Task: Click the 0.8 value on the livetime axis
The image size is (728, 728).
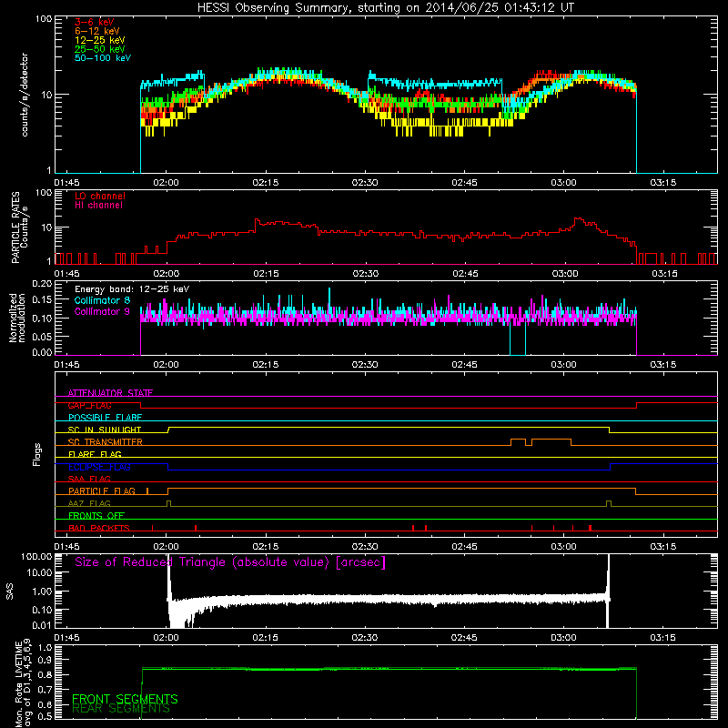Action: point(45,674)
